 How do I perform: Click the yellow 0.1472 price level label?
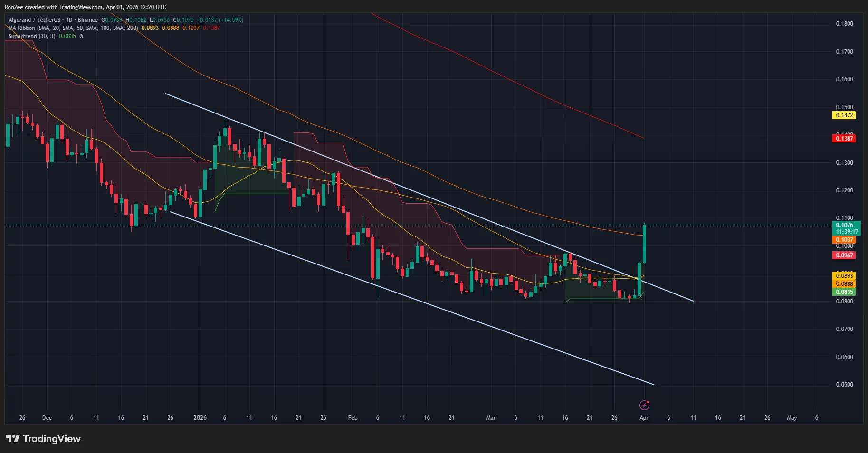coord(844,115)
